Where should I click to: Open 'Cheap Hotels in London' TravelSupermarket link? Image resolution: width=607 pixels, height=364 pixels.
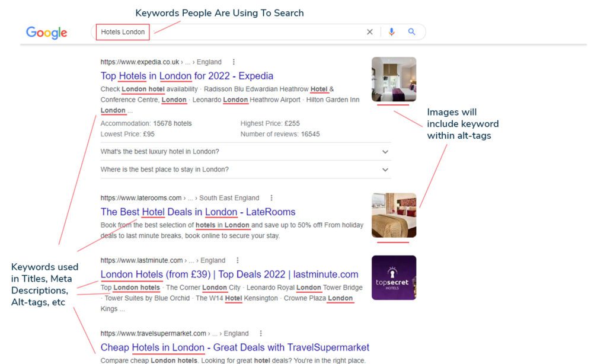point(235,347)
